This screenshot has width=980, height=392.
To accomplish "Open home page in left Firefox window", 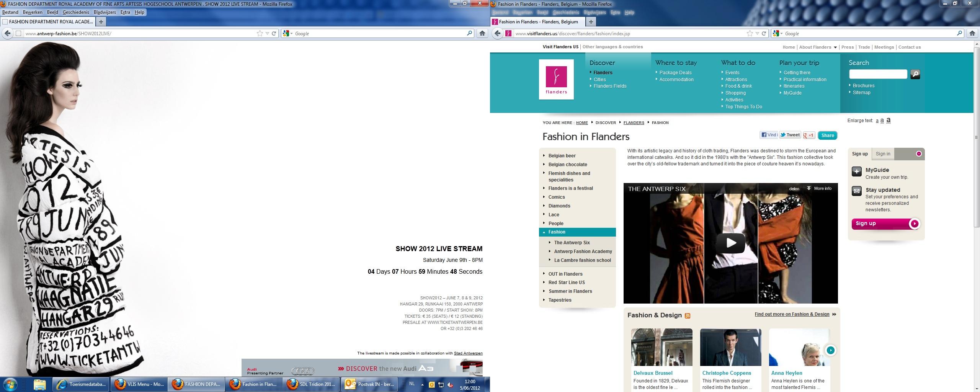I will point(482,33).
